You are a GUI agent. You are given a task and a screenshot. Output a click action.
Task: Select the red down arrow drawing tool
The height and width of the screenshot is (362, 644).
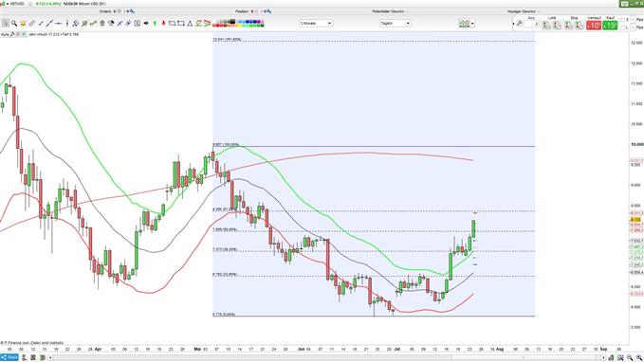pyautogui.click(x=163, y=24)
